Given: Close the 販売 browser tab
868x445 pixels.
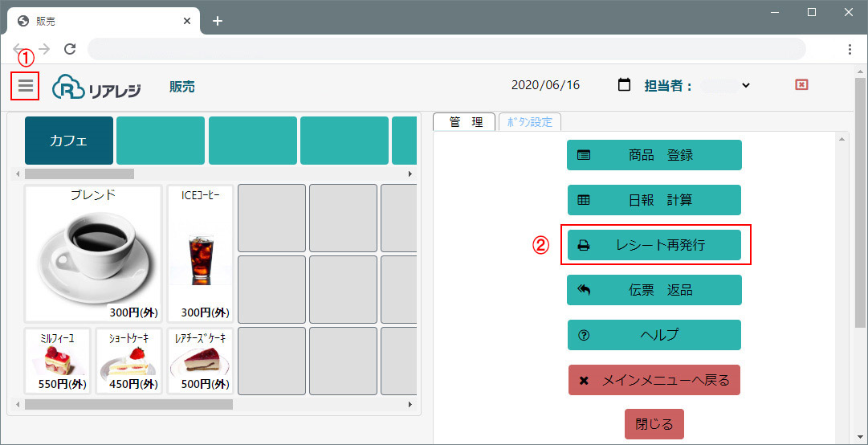Looking at the screenshot, I should click(187, 21).
